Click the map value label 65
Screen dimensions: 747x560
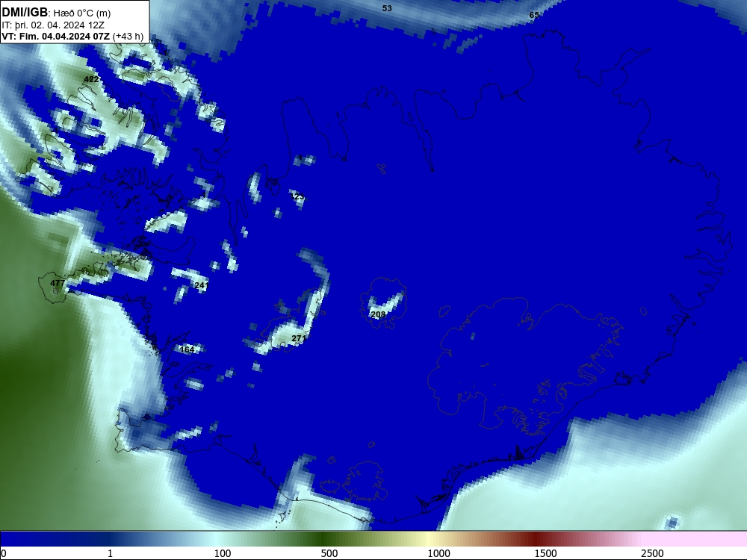point(534,15)
